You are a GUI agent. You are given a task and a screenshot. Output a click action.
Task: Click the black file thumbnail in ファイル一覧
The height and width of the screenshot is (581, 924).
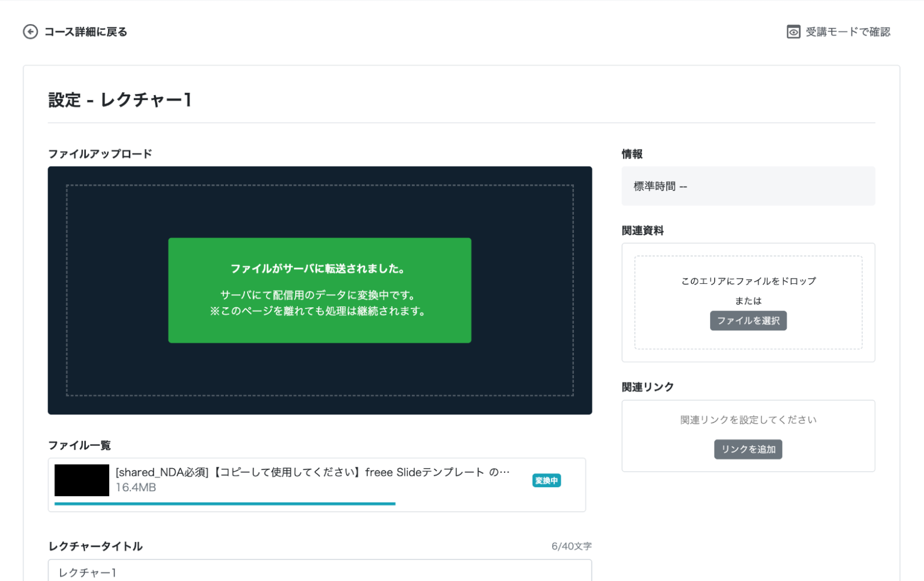tap(82, 480)
